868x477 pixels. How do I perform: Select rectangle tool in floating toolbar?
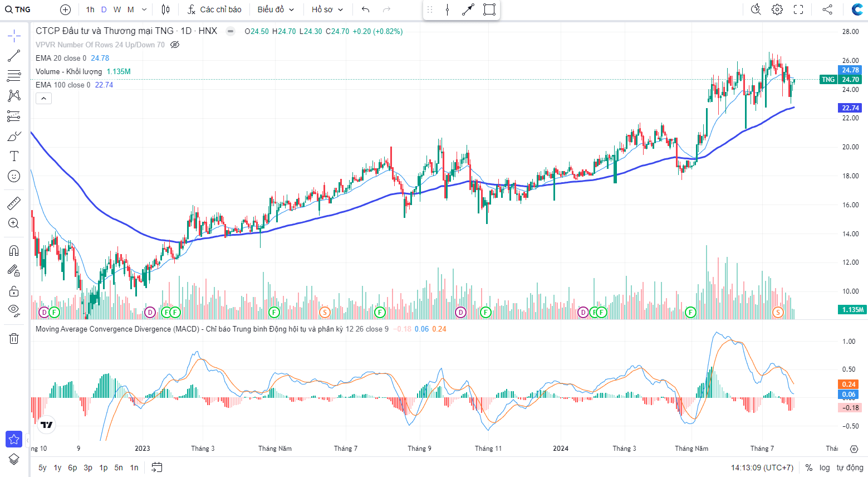click(489, 9)
